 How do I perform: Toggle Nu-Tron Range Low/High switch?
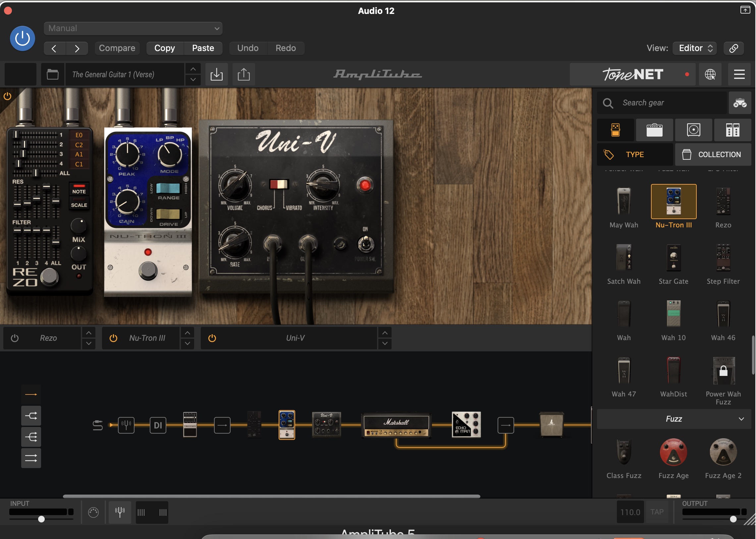[168, 188]
